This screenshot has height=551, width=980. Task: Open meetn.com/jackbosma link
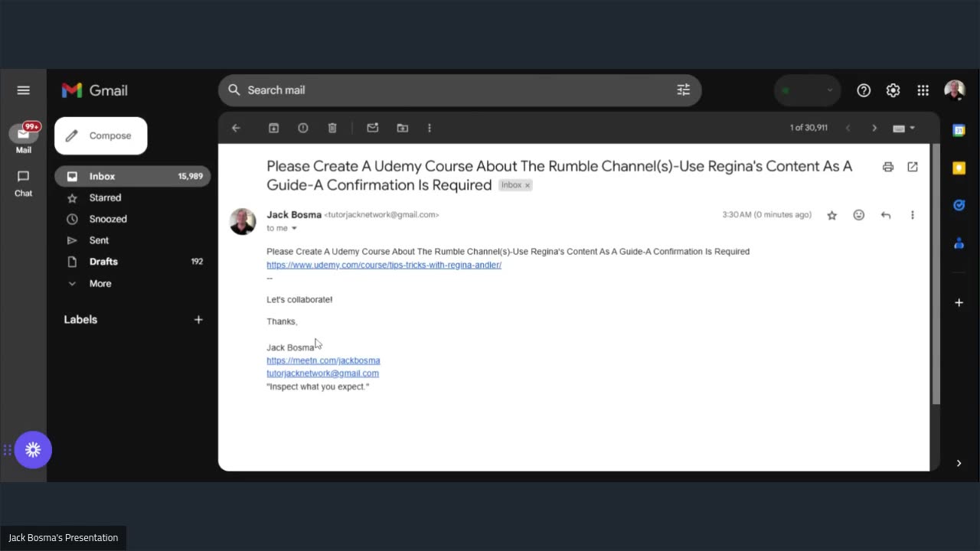tap(323, 360)
